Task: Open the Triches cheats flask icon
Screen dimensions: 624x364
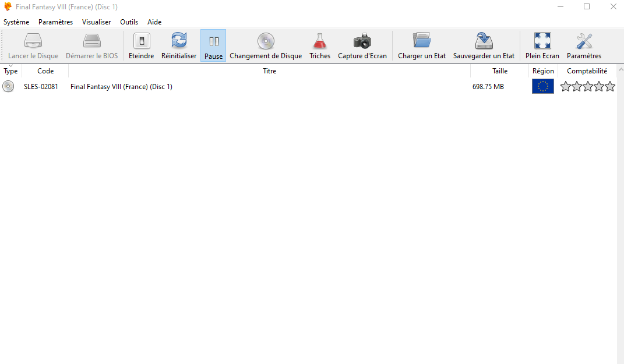Action: (320, 46)
